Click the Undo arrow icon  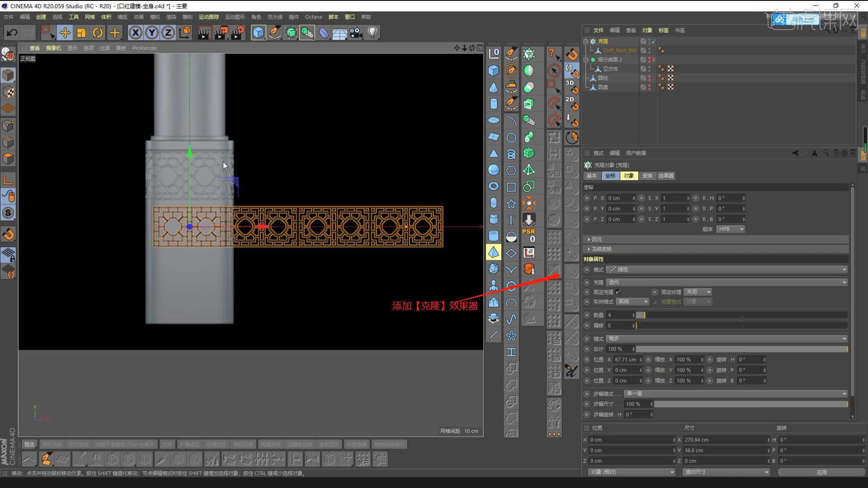[x=12, y=33]
